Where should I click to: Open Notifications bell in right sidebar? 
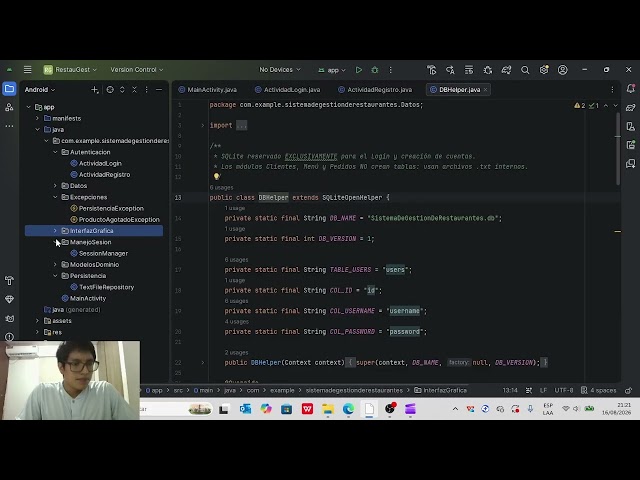[x=630, y=88]
